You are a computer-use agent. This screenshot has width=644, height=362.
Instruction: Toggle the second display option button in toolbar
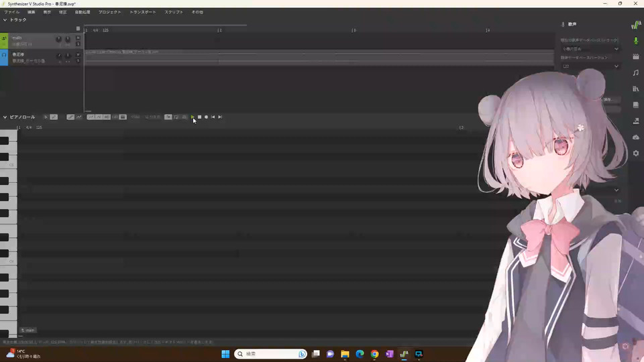(x=99, y=117)
